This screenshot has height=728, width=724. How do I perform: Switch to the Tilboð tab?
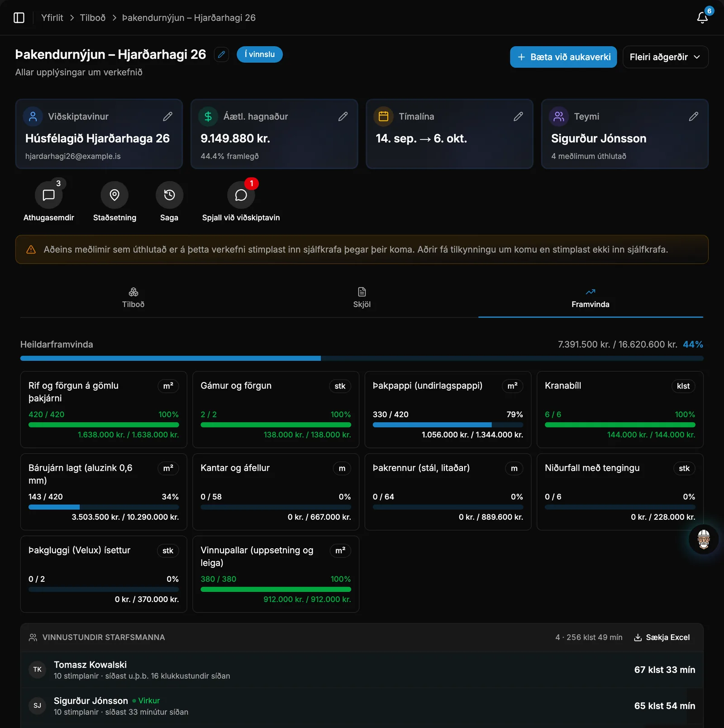point(133,297)
